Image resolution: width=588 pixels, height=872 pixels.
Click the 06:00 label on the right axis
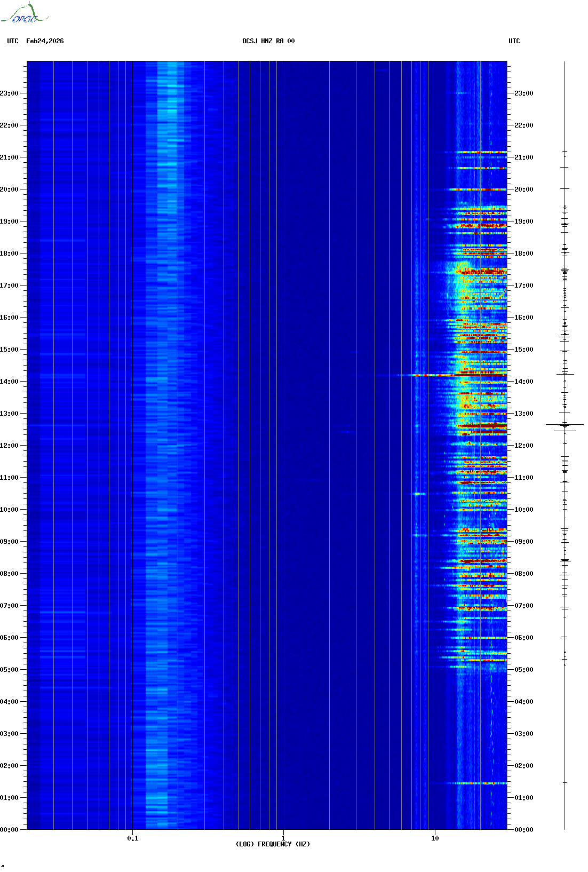[524, 638]
